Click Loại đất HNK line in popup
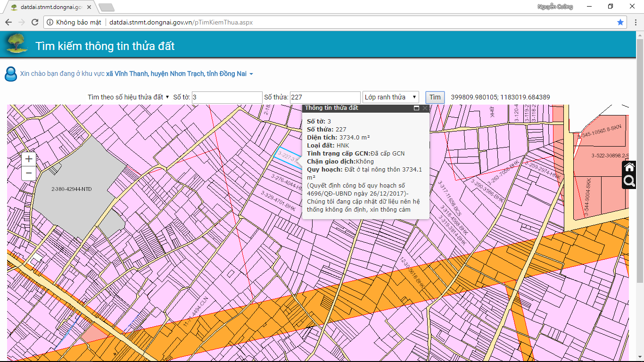 (x=328, y=145)
